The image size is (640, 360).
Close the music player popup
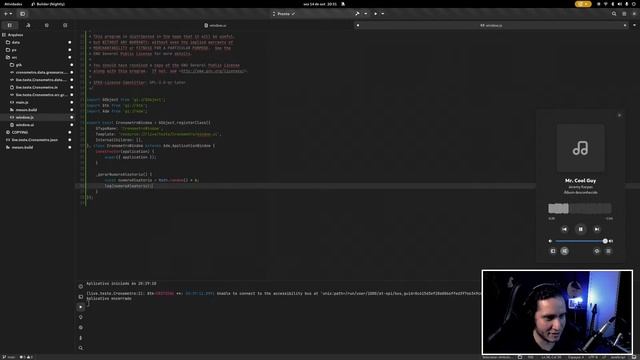(619, 116)
